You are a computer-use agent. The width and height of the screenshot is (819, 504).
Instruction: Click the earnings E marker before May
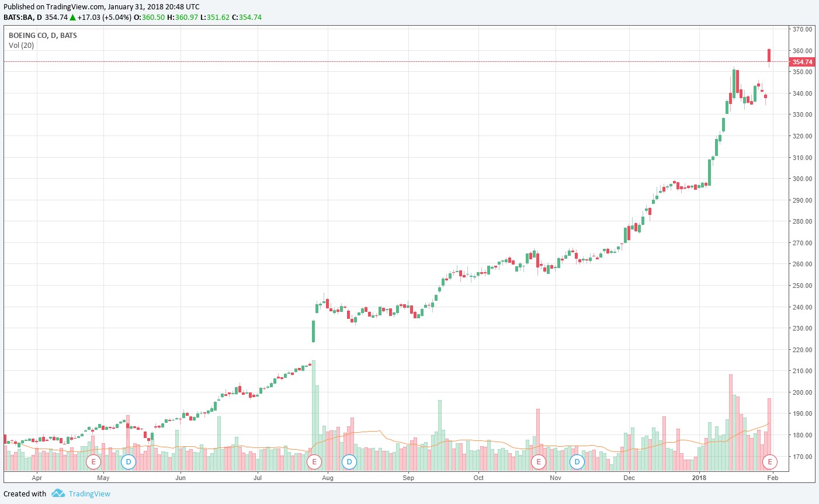[x=93, y=462]
